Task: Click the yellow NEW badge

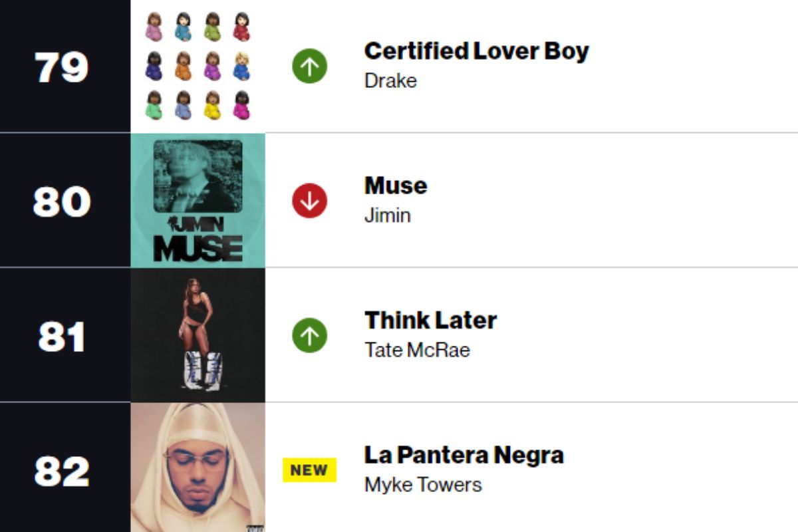Action: click(310, 469)
